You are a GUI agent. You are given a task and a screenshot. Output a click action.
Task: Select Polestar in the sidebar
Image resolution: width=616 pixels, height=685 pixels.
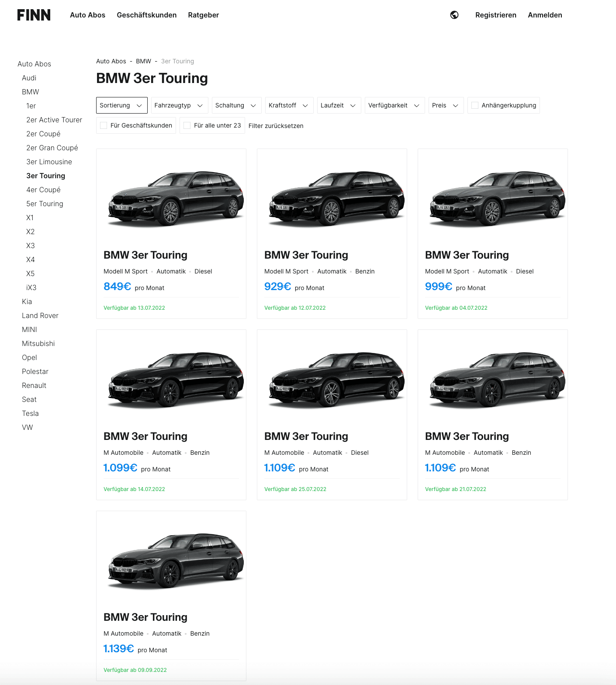[x=35, y=371]
